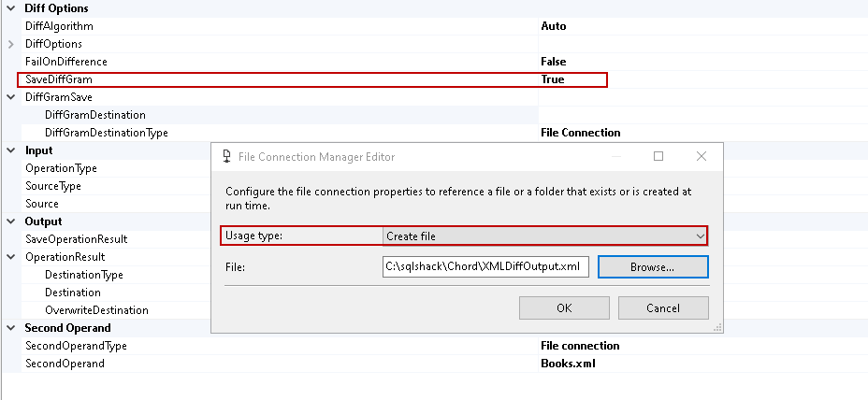
Task: Collapse the Second Operand section
Action: (x=10, y=328)
